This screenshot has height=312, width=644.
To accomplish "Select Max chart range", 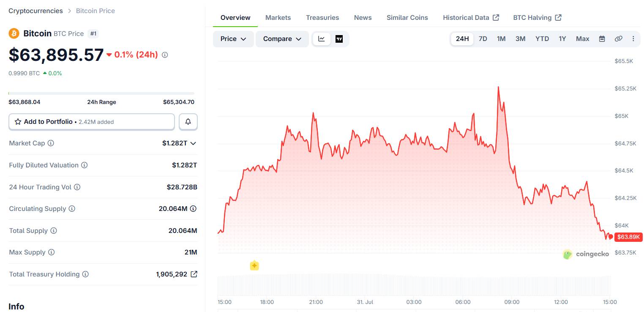I will (x=582, y=39).
